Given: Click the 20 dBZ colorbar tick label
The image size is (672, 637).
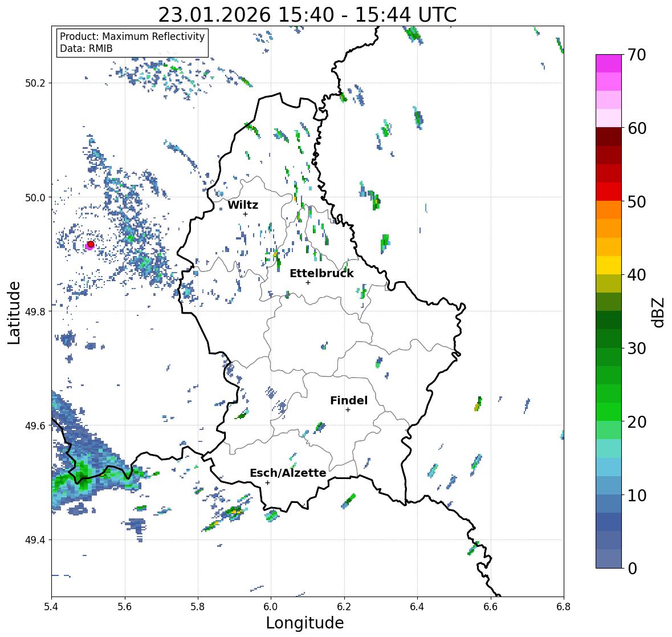Looking at the screenshot, I should point(637,422).
